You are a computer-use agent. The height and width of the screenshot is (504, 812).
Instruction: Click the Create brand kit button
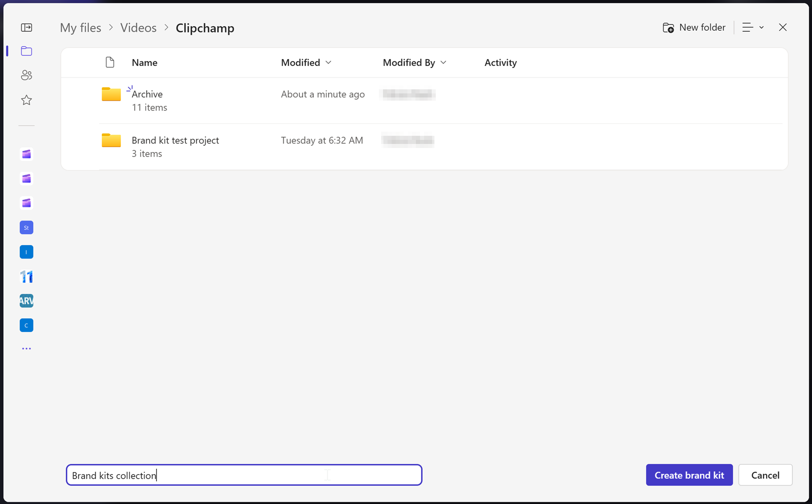click(689, 475)
